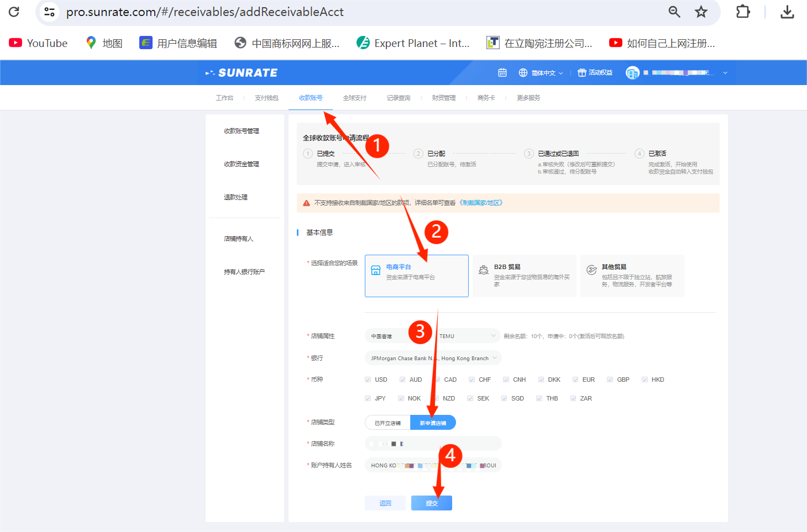Toggle the JPY currency checkbox
The image size is (807, 532).
click(368, 398)
